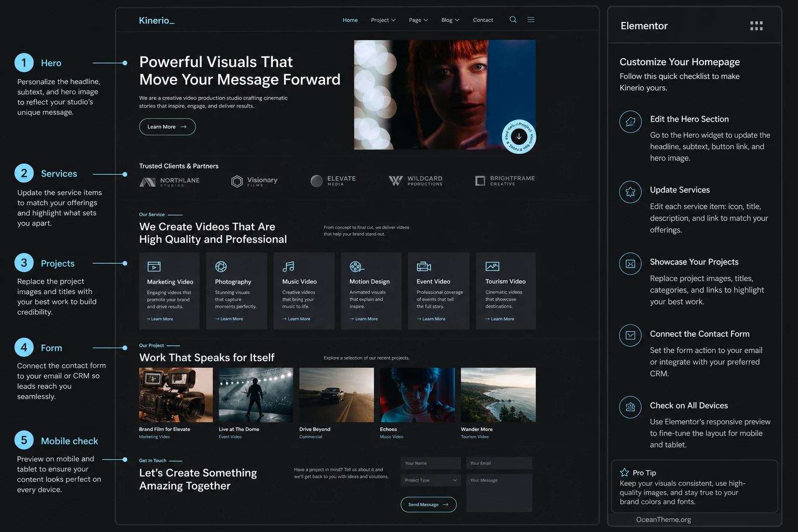Image resolution: width=798 pixels, height=532 pixels.
Task: Click the Tourism Video landscape icon
Action: coord(492,267)
